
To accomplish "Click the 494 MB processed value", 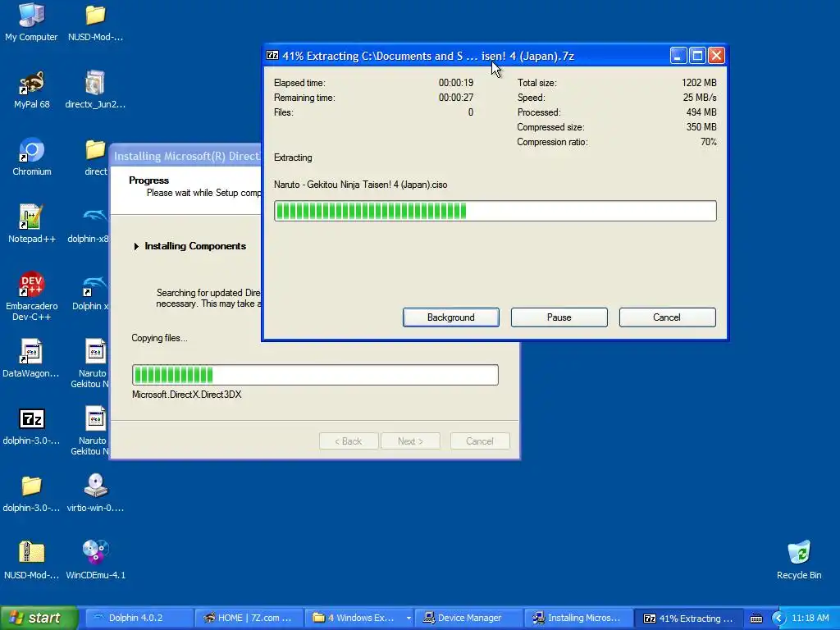I will pyautogui.click(x=701, y=112).
